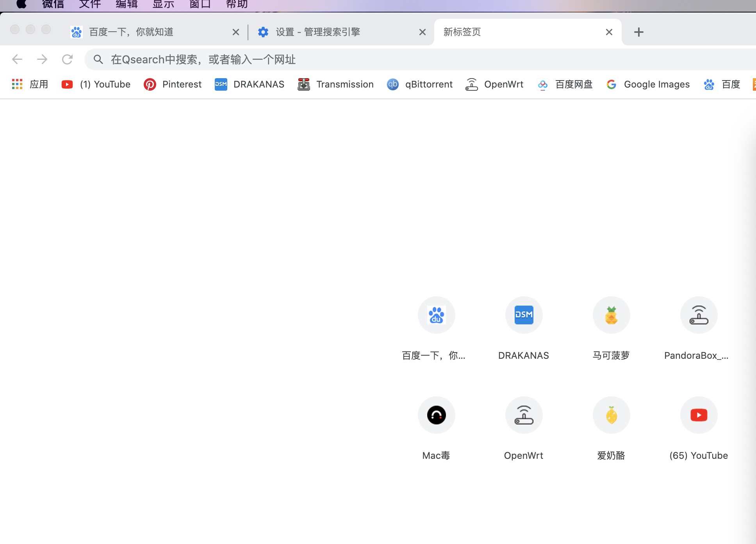Open the 百度网盘 bookmark
Viewport: 756px width, 544px height.
point(565,84)
